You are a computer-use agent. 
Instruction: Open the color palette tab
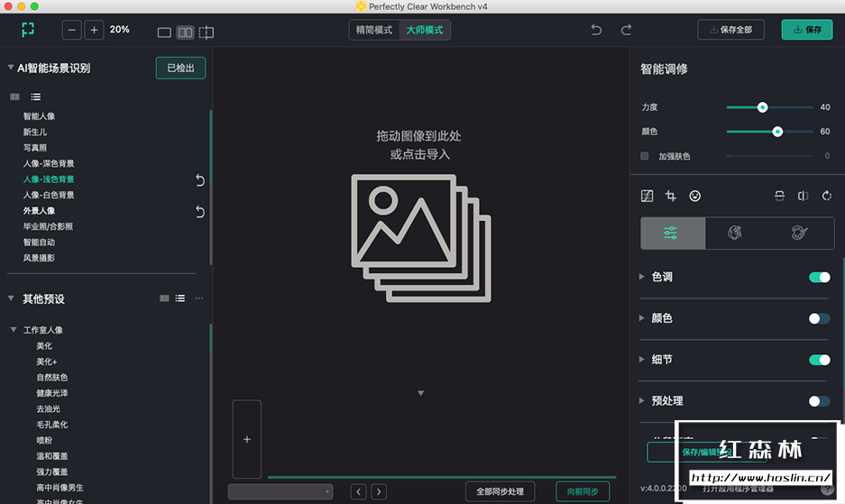[799, 233]
